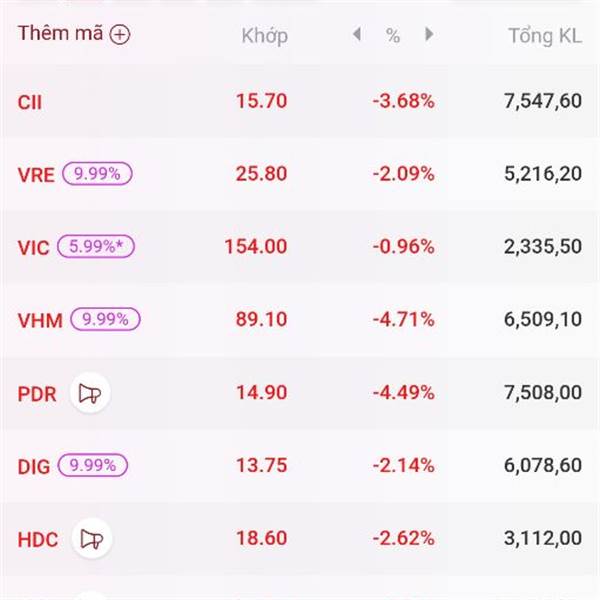
Task: Open the megaphone announcement icon for HDC
Action: [x=92, y=539]
